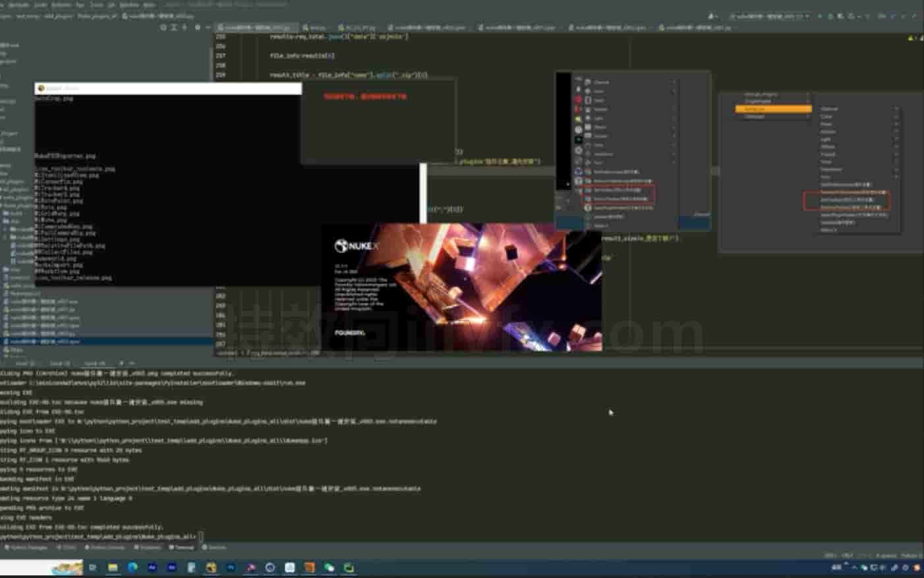The width and height of the screenshot is (924, 578).
Task: Select "NukeFBXExporter.png" line in console window
Action: click(x=65, y=156)
